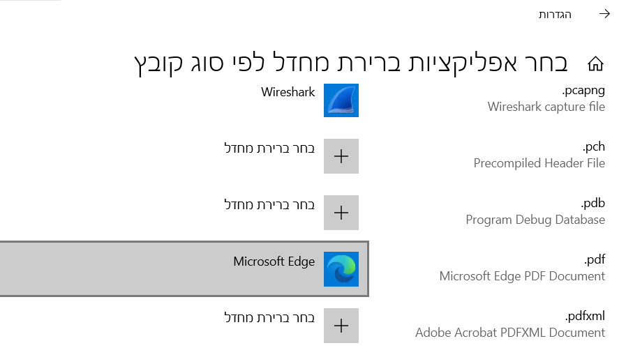Click the Microsoft Edge PDF Document description
The image size is (626, 364).
point(522,276)
